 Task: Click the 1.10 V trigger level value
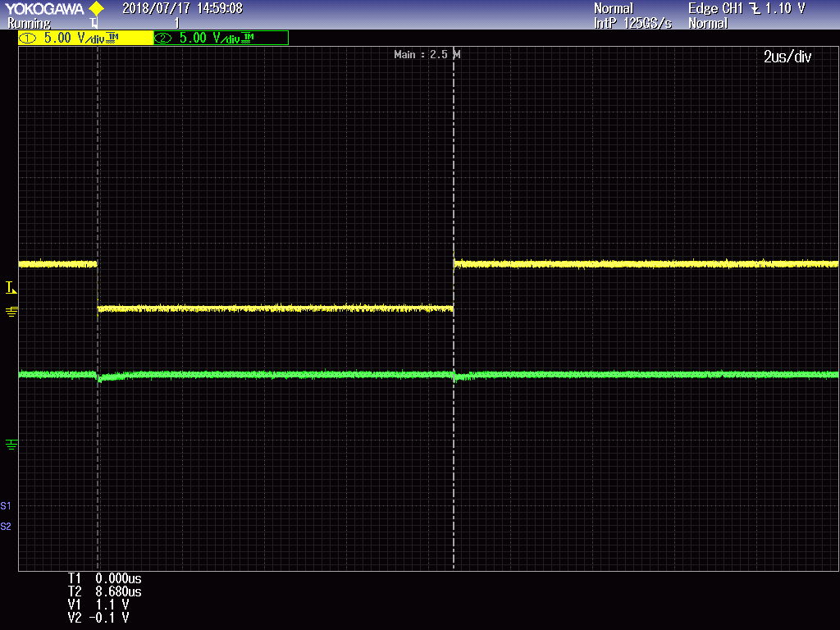click(x=785, y=8)
